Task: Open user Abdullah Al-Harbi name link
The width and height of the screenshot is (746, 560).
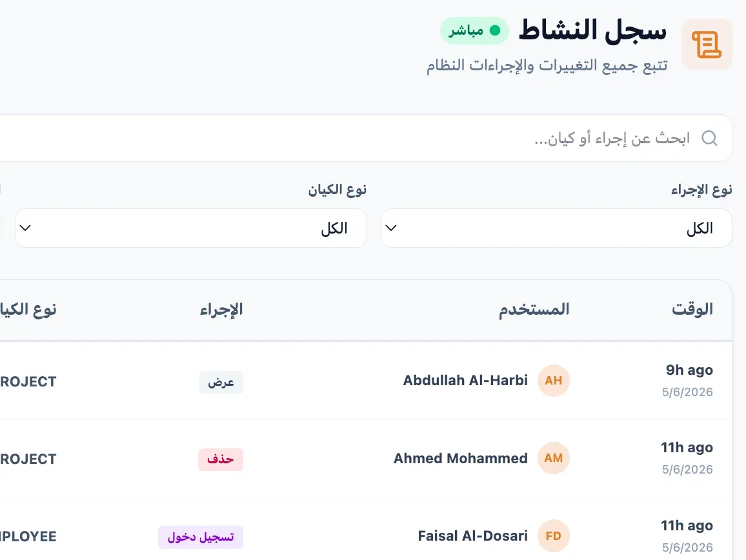Action: 465,381
